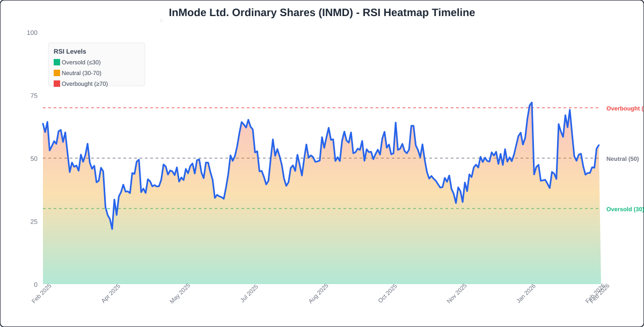Image resolution: width=644 pixels, height=327 pixels.
Task: Click the red Overbought legend swatch
Action: [56, 84]
